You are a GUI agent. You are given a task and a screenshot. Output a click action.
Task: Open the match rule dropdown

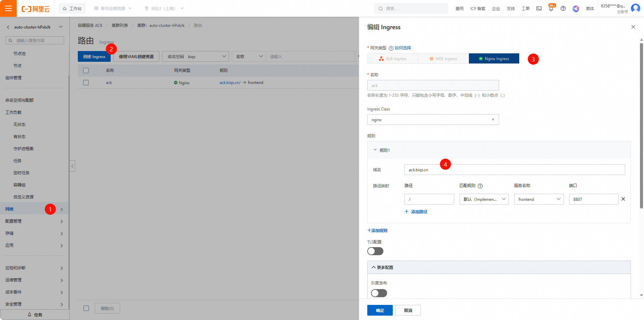pyautogui.click(x=484, y=199)
